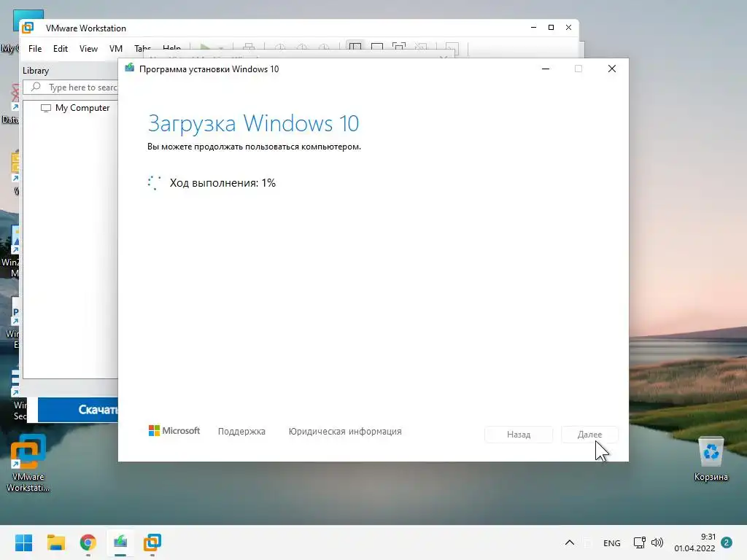Switch to the Windows setup app in taskbar
Screen dimensions: 747x560
(x=120, y=542)
